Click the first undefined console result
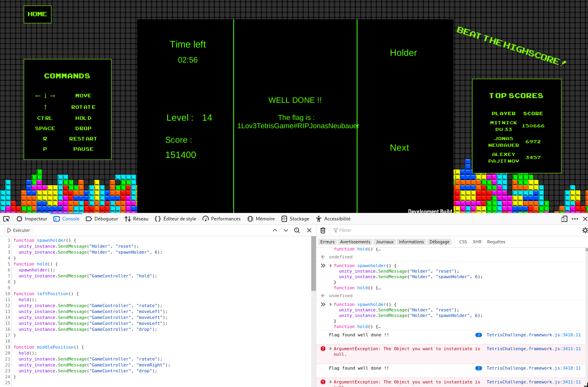The width and height of the screenshot is (588, 387). tap(340, 257)
